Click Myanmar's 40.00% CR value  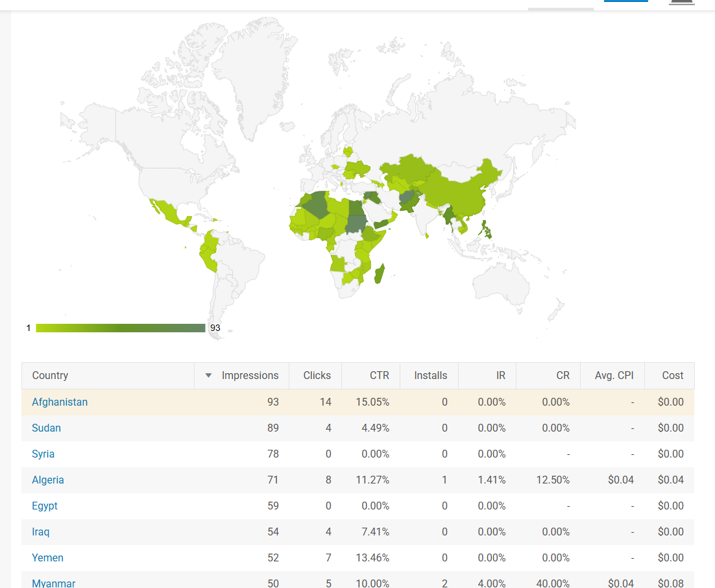pos(553,583)
